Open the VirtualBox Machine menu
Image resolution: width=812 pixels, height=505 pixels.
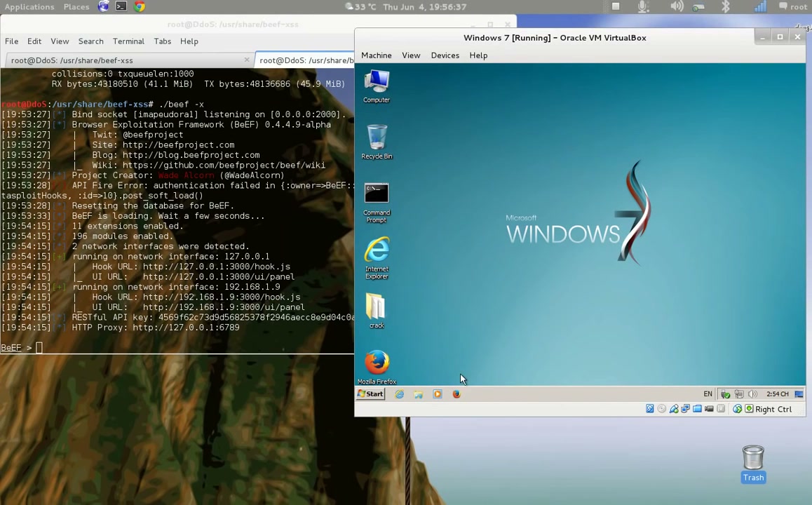click(x=377, y=55)
